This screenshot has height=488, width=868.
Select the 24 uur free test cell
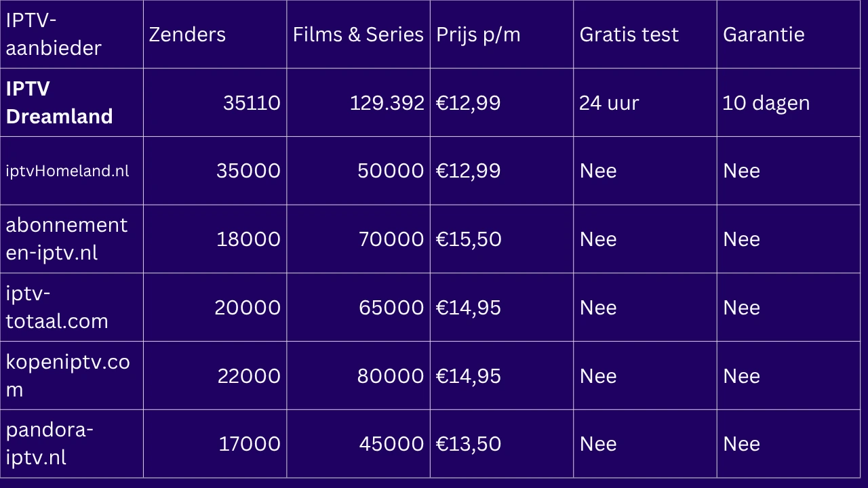(645, 102)
